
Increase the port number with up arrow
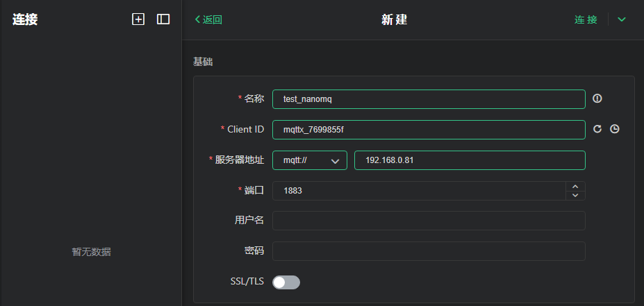(x=575, y=186)
